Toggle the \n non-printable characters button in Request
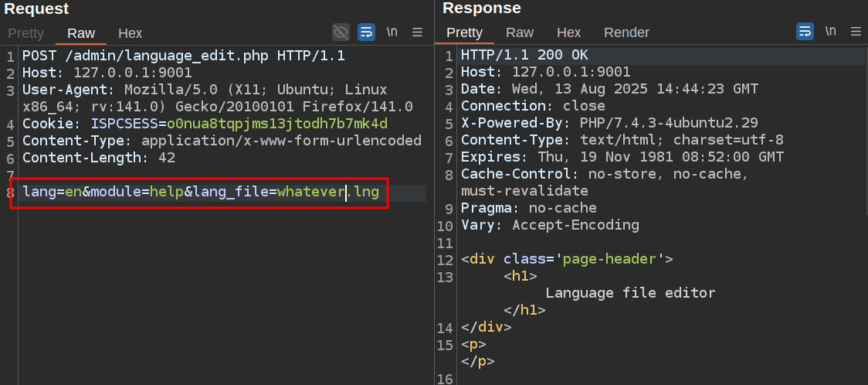 click(392, 32)
